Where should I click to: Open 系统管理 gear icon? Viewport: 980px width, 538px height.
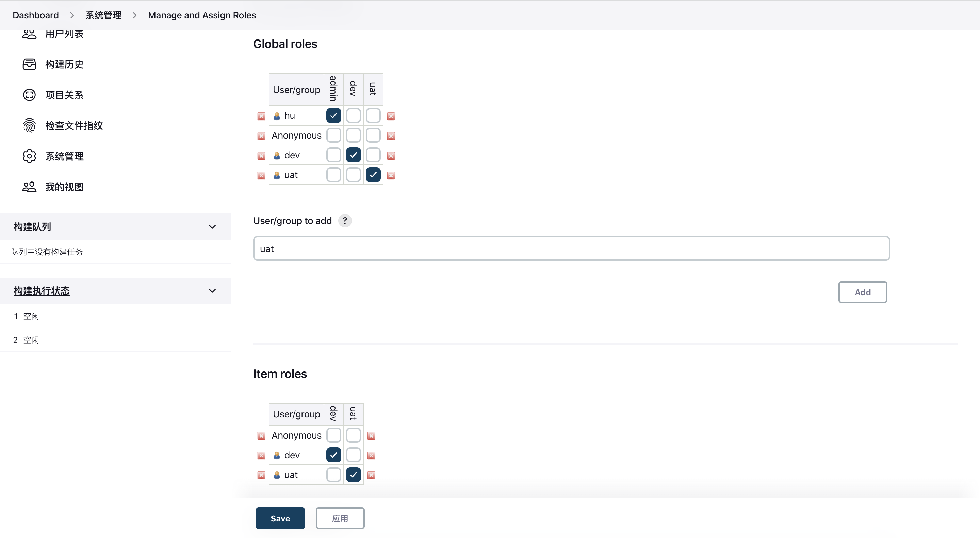(29, 156)
